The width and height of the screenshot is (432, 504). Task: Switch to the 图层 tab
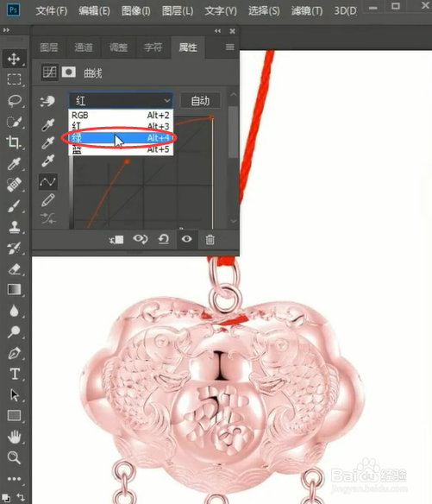tap(49, 47)
